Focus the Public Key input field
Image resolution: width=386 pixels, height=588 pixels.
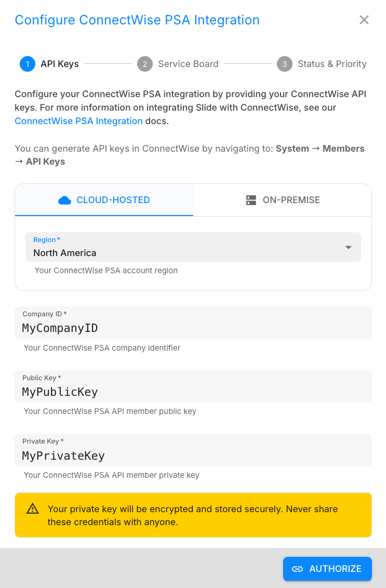point(193,392)
